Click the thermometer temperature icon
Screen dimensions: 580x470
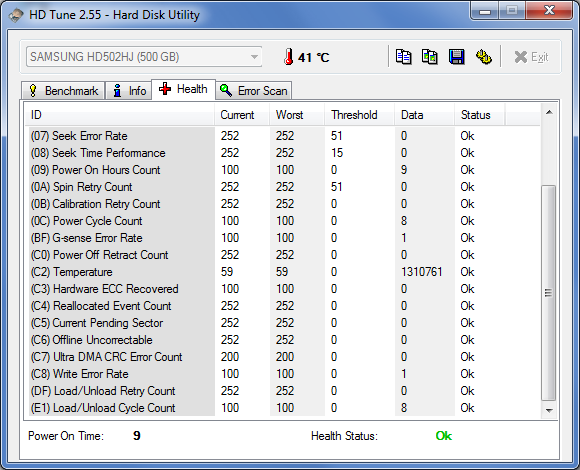click(289, 57)
